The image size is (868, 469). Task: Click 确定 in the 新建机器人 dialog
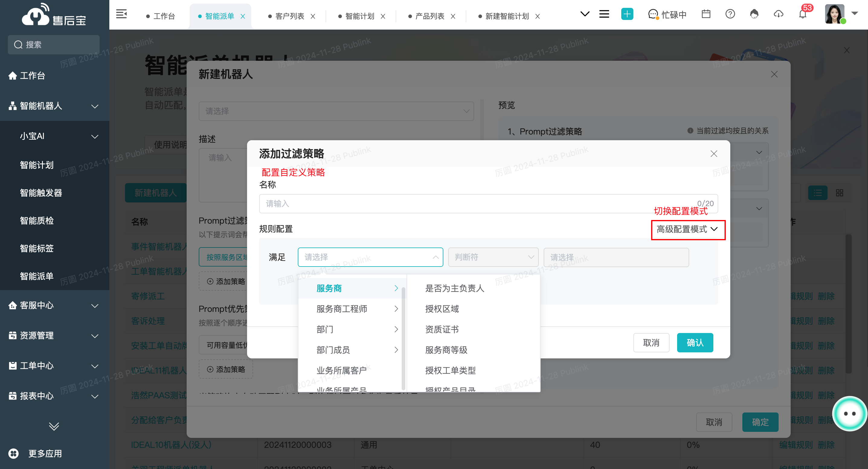click(760, 422)
